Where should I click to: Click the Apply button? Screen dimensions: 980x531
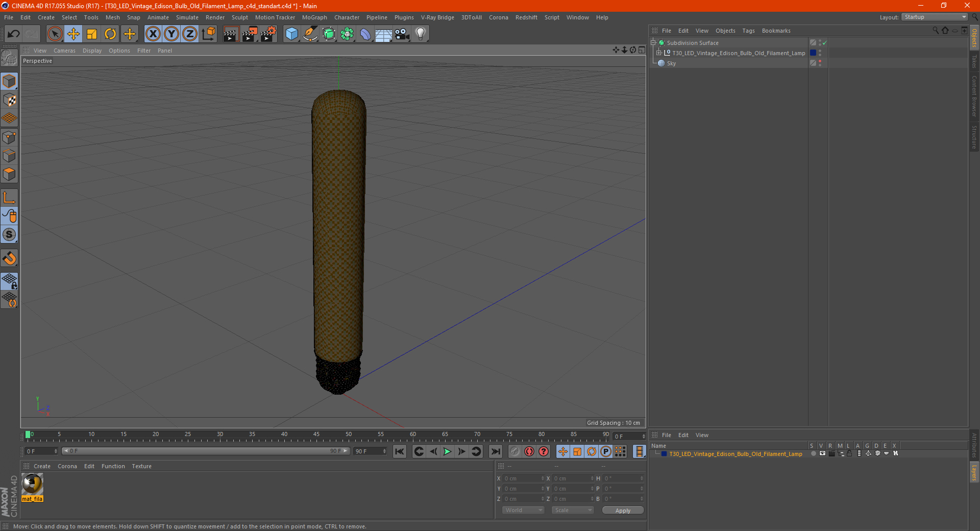point(623,510)
